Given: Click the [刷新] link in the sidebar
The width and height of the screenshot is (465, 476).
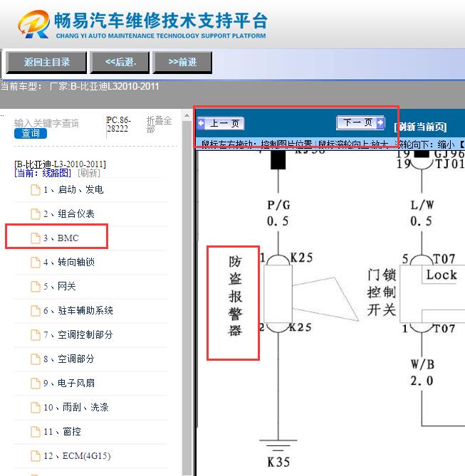Looking at the screenshot, I should 89,173.
